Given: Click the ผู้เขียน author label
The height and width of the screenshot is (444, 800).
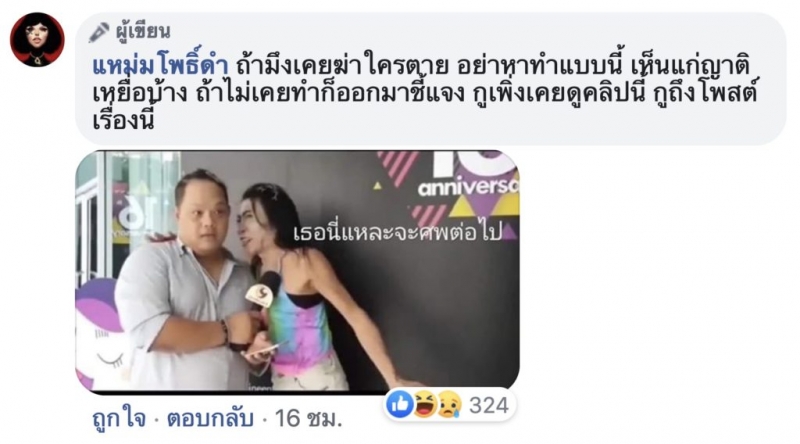Looking at the screenshot, I should coord(143,32).
